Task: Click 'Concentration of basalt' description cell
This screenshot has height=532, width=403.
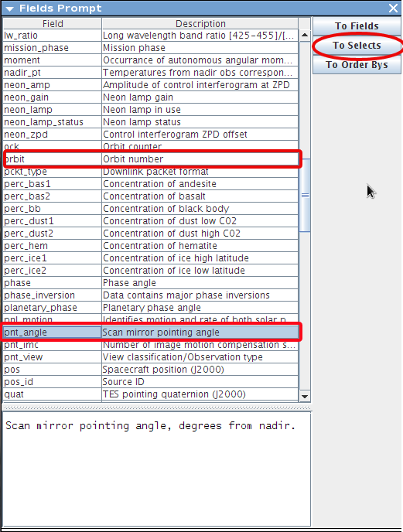Action: pos(200,196)
